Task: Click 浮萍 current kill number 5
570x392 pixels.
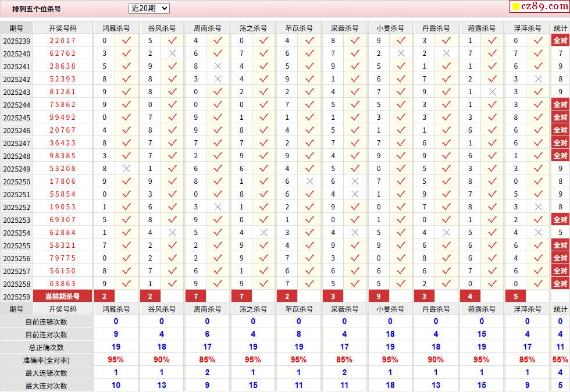Action: [515, 297]
